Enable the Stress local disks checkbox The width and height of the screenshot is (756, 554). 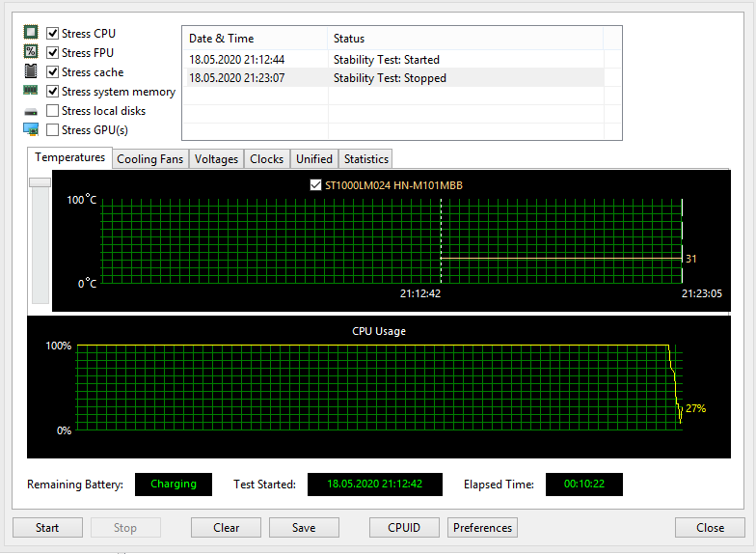pyautogui.click(x=53, y=111)
